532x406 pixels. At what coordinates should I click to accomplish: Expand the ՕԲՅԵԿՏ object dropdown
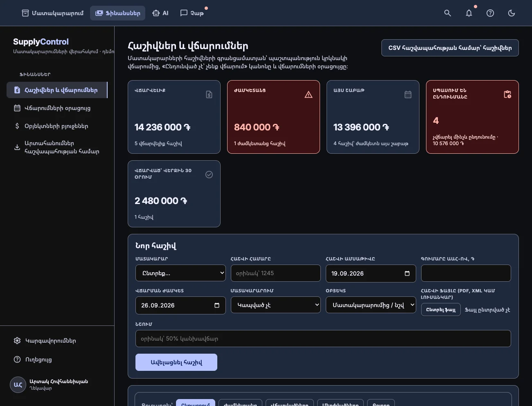[371, 305]
